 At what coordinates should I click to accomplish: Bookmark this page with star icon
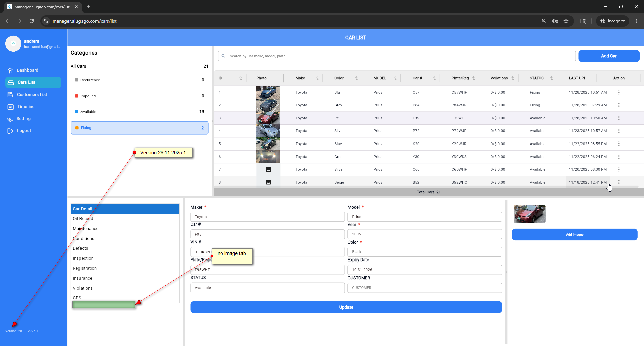[x=566, y=21]
